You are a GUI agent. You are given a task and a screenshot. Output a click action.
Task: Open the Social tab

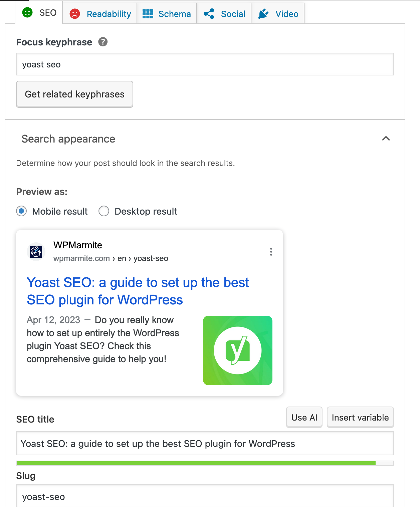point(224,13)
